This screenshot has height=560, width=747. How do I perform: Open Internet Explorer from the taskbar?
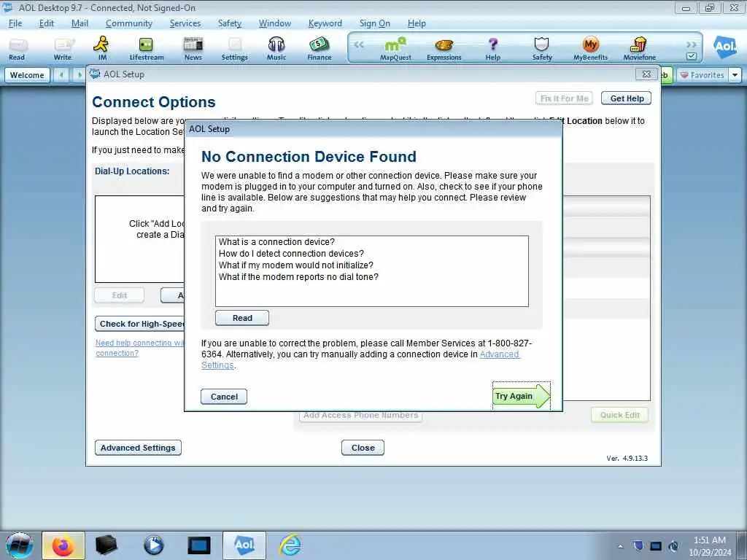tap(290, 545)
